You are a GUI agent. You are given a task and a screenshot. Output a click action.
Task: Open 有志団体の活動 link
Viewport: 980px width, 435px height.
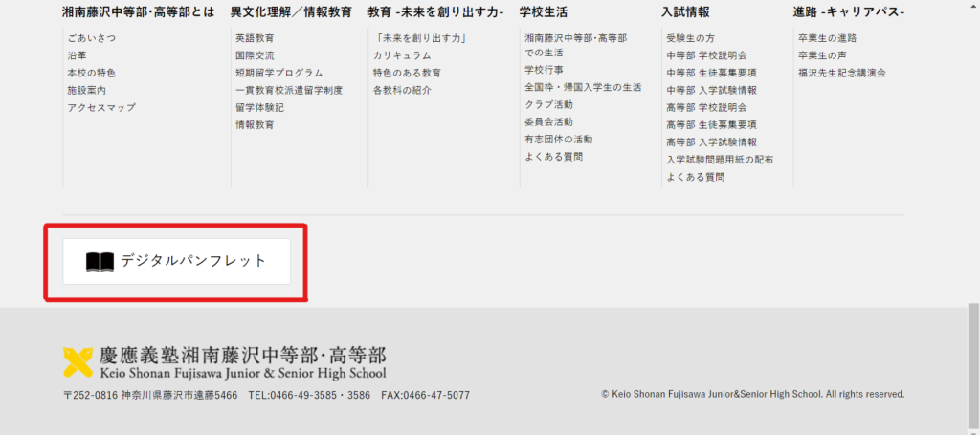pos(558,140)
